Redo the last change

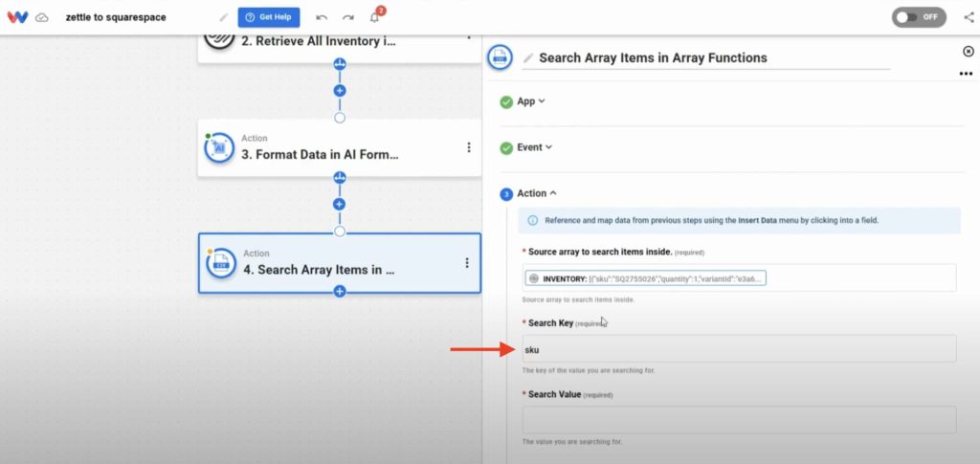pos(348,17)
